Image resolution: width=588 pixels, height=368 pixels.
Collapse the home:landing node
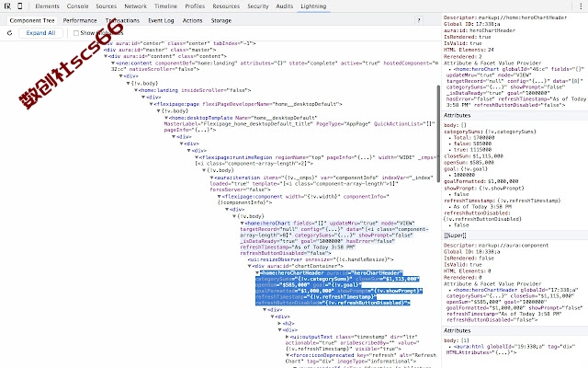pyautogui.click(x=136, y=90)
